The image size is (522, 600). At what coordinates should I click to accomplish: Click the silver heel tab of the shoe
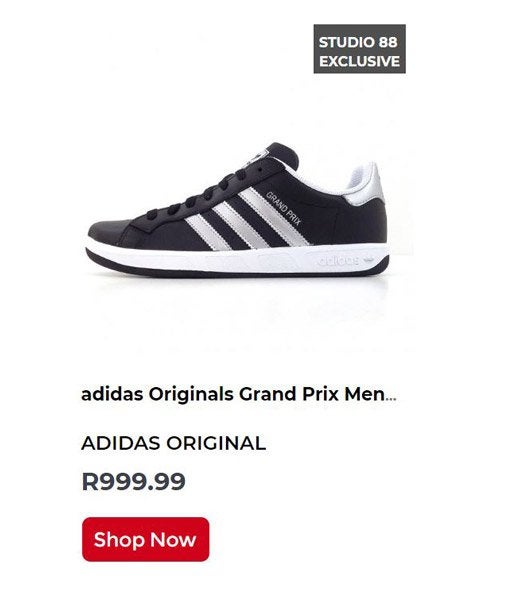tap(367, 186)
